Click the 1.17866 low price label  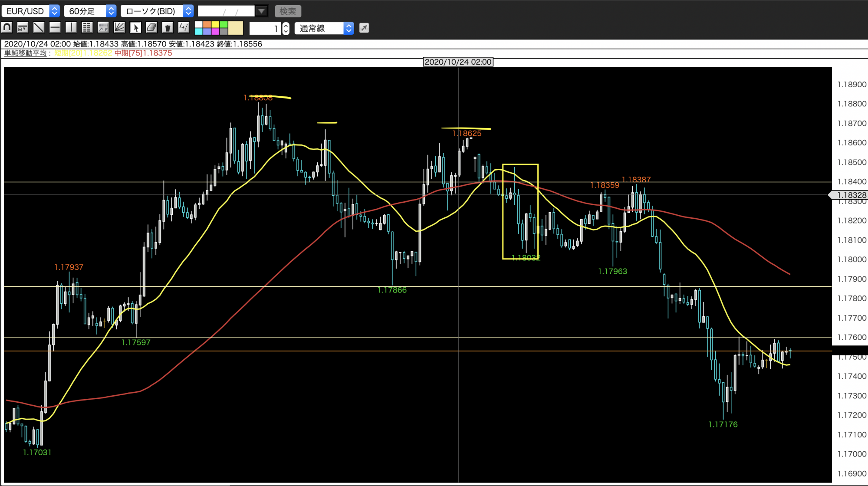(392, 290)
